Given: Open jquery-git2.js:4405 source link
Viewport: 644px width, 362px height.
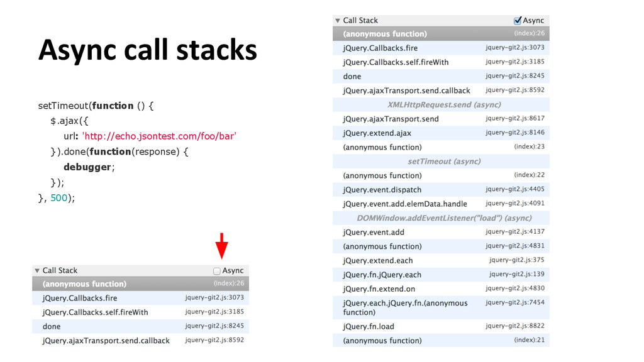Looking at the screenshot, I should pos(515,189).
